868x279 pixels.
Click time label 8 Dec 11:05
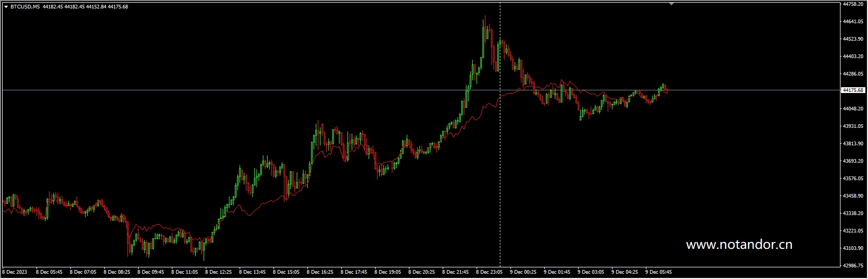[x=185, y=273]
